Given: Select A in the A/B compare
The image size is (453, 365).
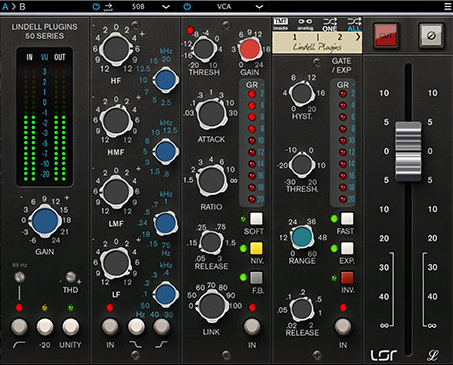Looking at the screenshot, I should pyautogui.click(x=5, y=6).
